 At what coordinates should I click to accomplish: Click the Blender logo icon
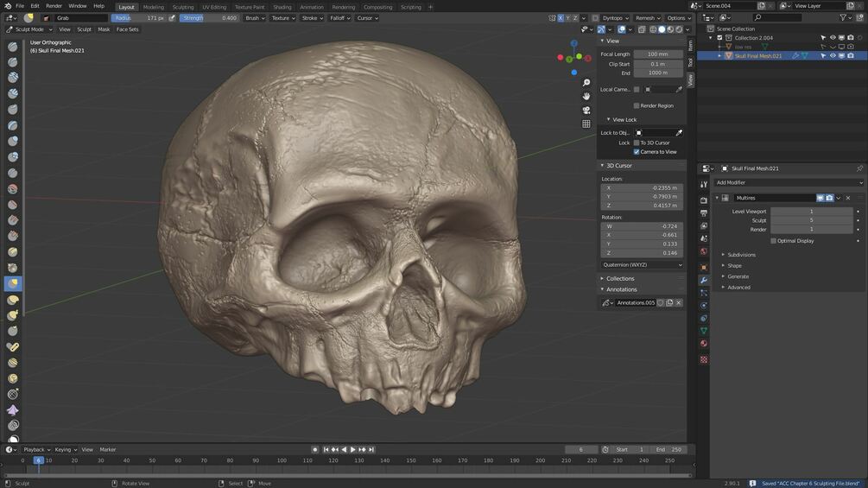(x=7, y=5)
